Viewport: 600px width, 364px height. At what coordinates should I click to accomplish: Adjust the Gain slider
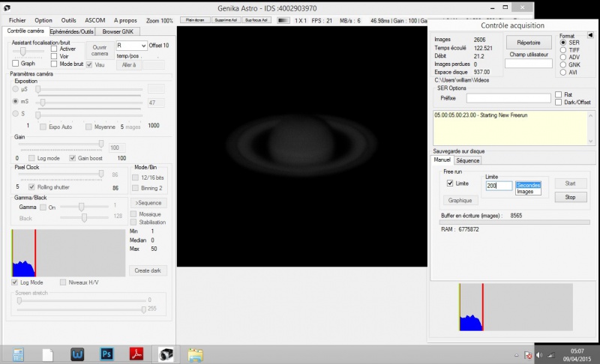pos(101,144)
